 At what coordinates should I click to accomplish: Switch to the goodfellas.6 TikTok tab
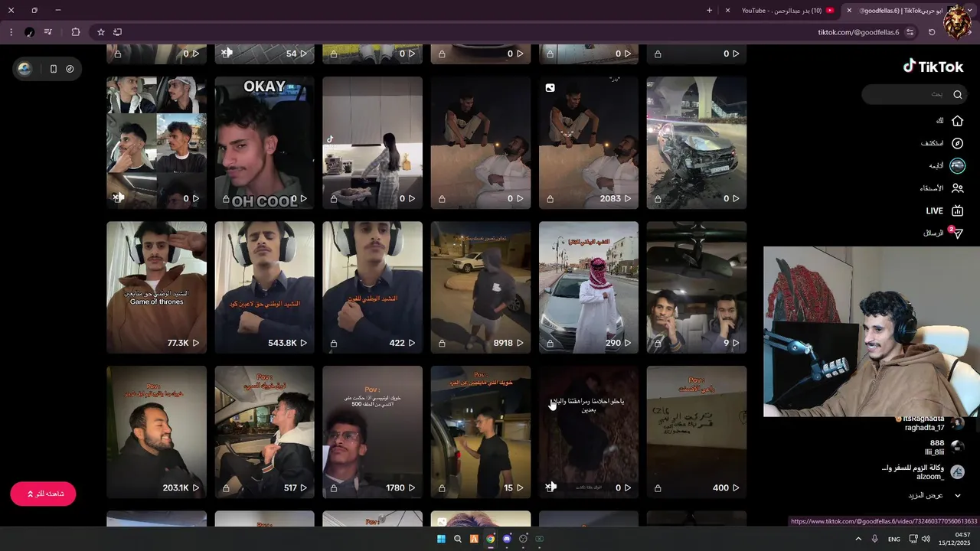click(902, 10)
